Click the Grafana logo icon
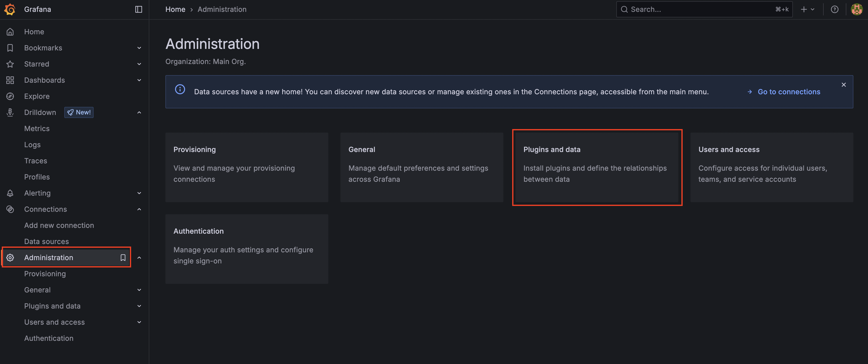This screenshot has height=364, width=868. tap(10, 9)
